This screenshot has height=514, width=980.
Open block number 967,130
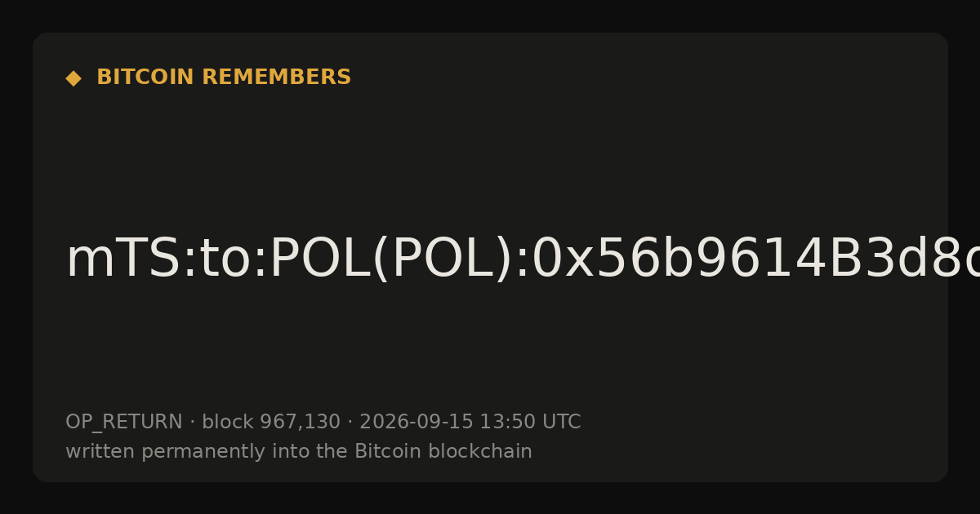[x=300, y=422]
